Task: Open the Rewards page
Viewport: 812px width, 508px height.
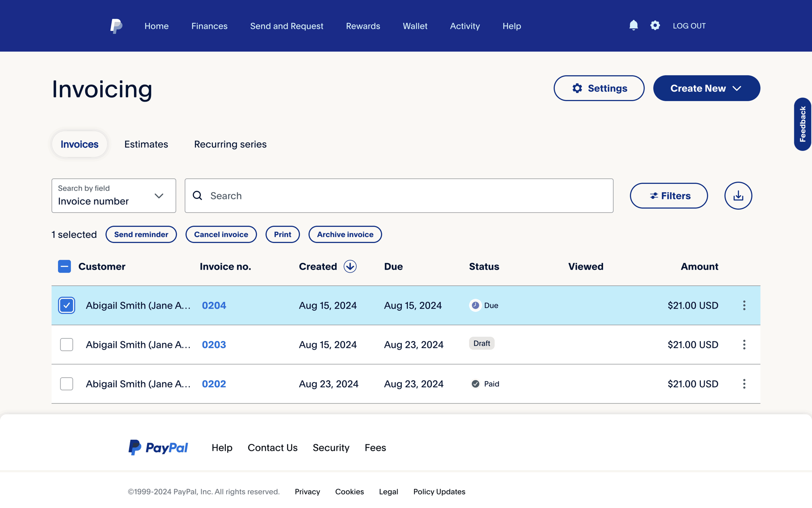Action: click(363, 26)
